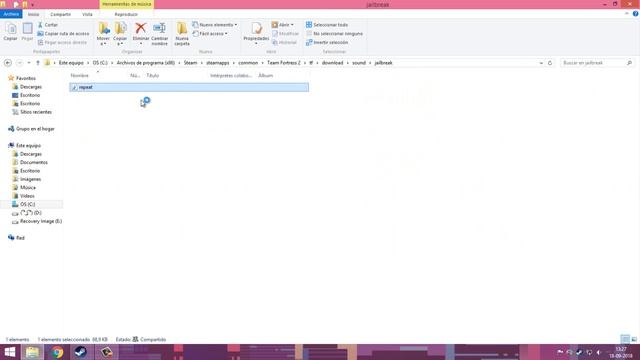The height and width of the screenshot is (360, 640).
Task: Click the Back navigation arrow
Action: 8,63
